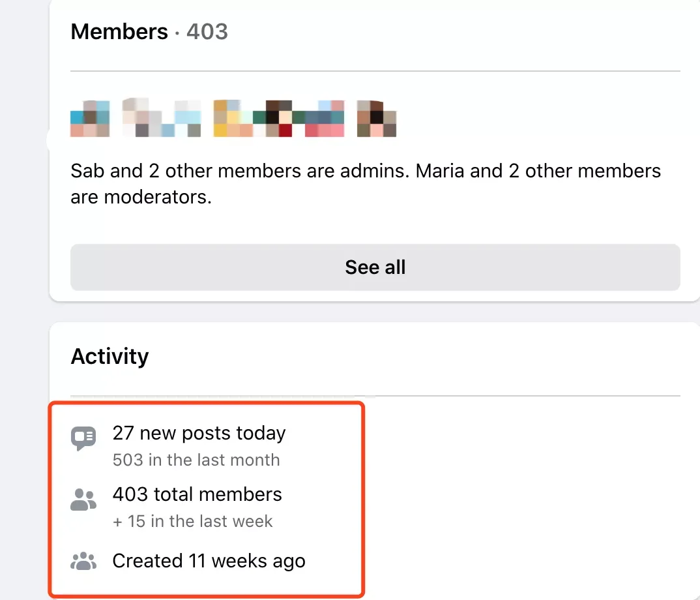The width and height of the screenshot is (700, 600).
Task: Open the first member avatar thumbnail
Action: (x=90, y=119)
